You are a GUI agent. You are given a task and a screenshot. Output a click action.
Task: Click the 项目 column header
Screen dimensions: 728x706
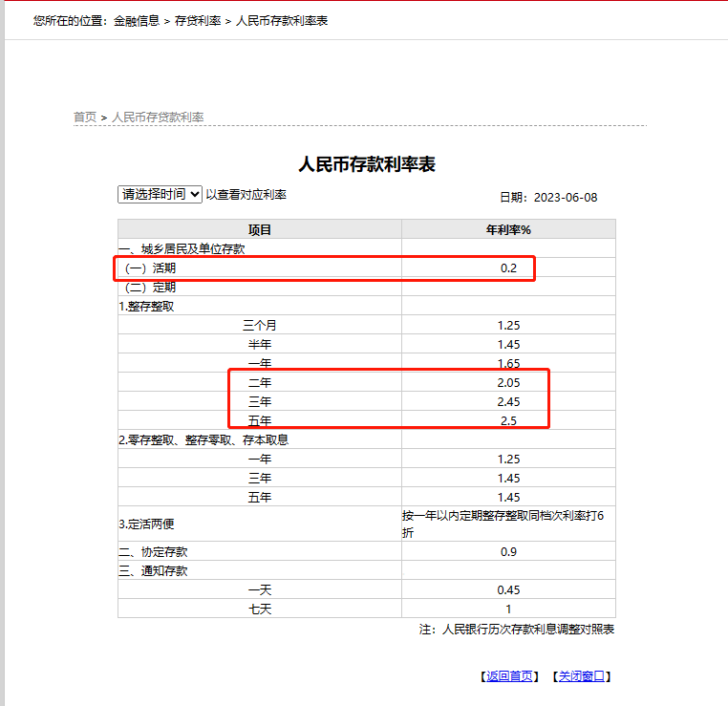(x=260, y=230)
